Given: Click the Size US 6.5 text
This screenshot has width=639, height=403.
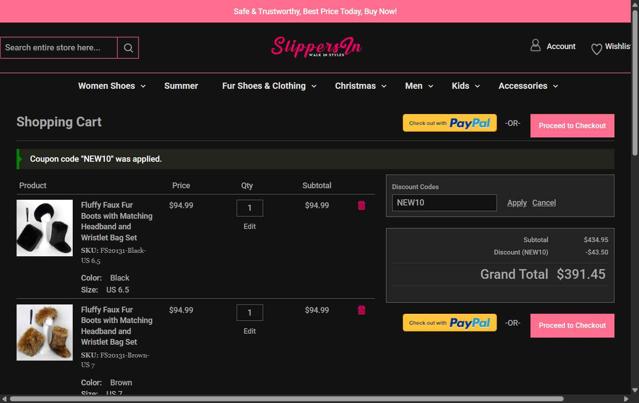Looking at the screenshot, I should point(105,290).
